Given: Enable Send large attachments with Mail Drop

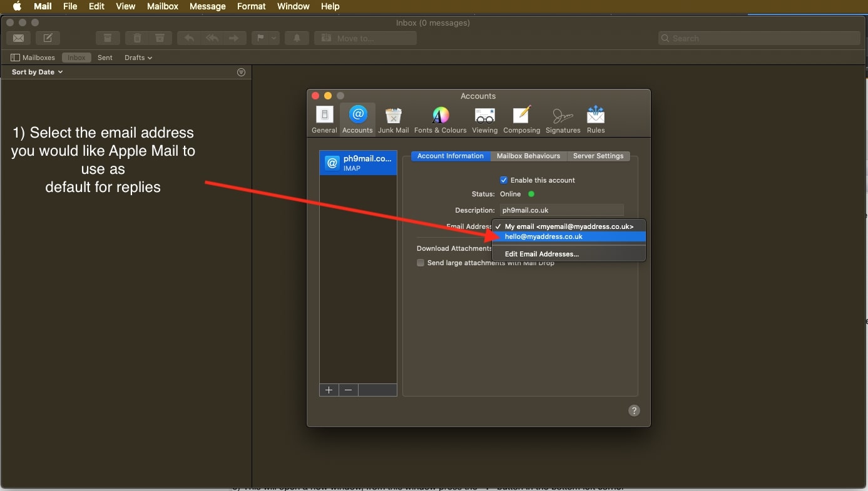Looking at the screenshot, I should pyautogui.click(x=421, y=263).
